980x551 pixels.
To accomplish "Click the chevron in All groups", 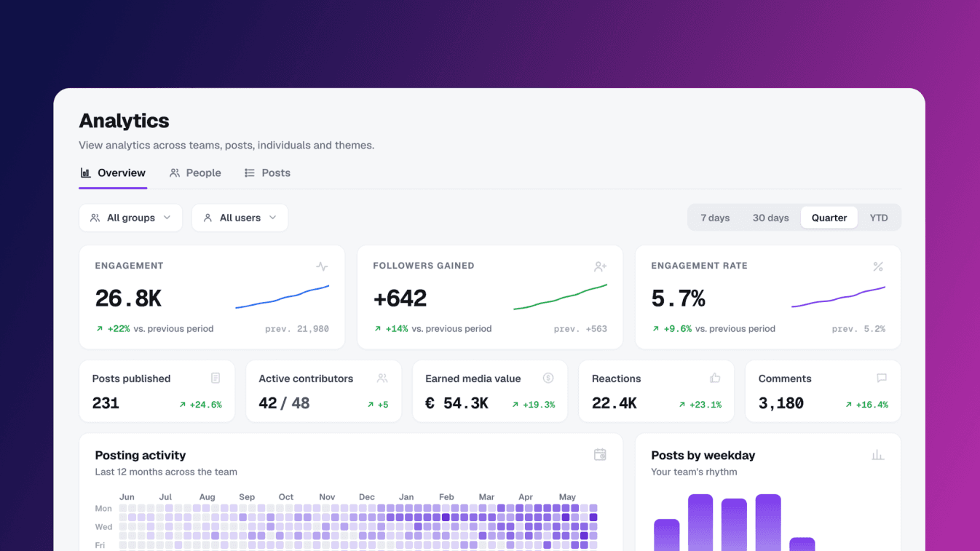I will click(167, 218).
